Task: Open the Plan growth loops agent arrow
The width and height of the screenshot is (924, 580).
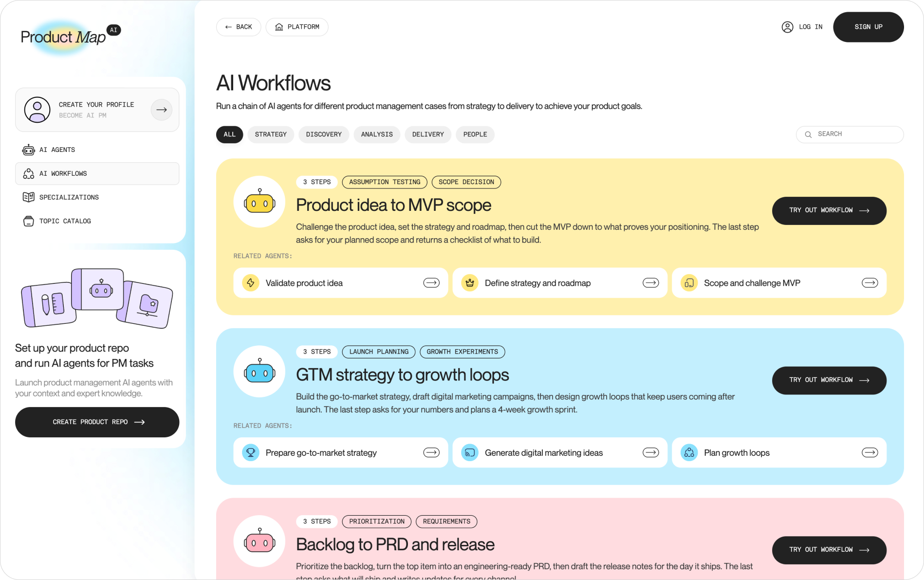Action: (x=870, y=453)
